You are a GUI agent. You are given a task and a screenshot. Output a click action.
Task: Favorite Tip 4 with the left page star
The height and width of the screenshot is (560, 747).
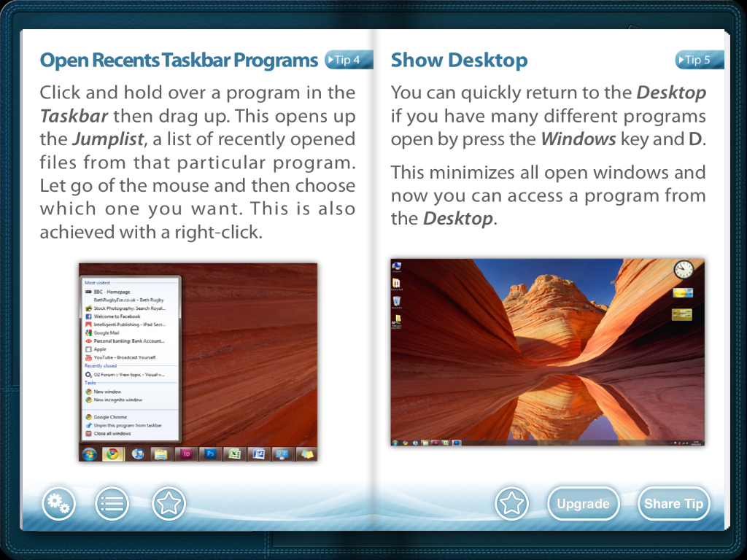[169, 503]
